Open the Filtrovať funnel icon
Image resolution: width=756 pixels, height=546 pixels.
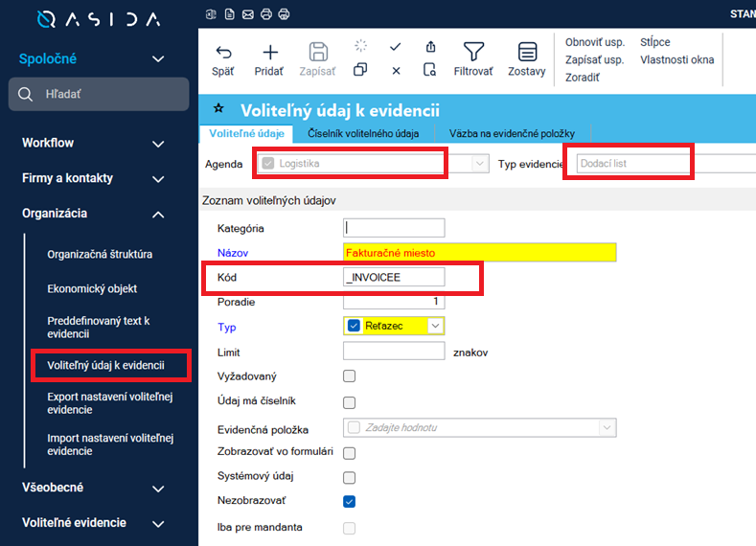[x=472, y=52]
